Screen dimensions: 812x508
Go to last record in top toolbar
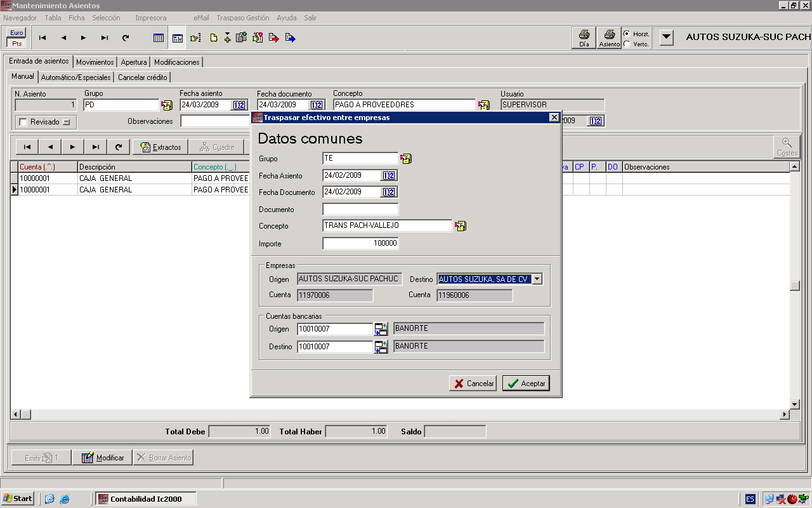click(105, 38)
